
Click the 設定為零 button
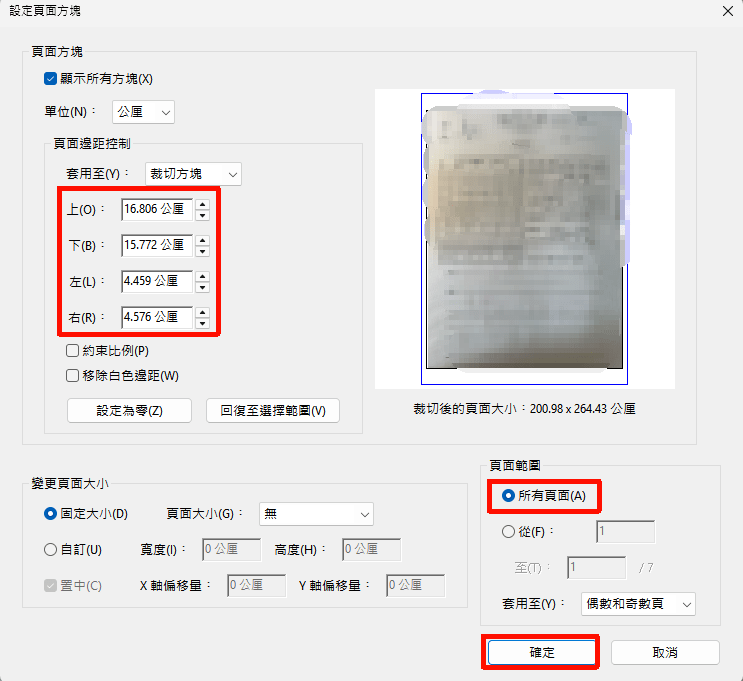(x=129, y=411)
